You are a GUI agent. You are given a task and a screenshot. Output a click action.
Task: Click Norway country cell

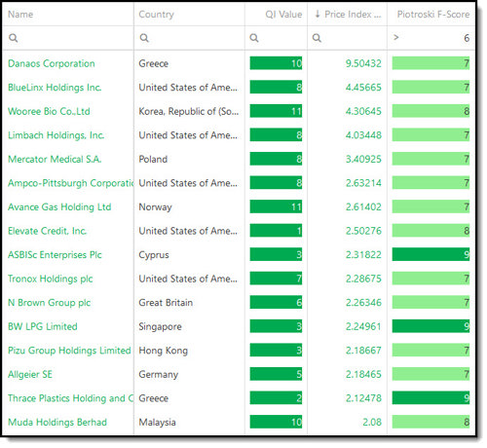tap(155, 207)
